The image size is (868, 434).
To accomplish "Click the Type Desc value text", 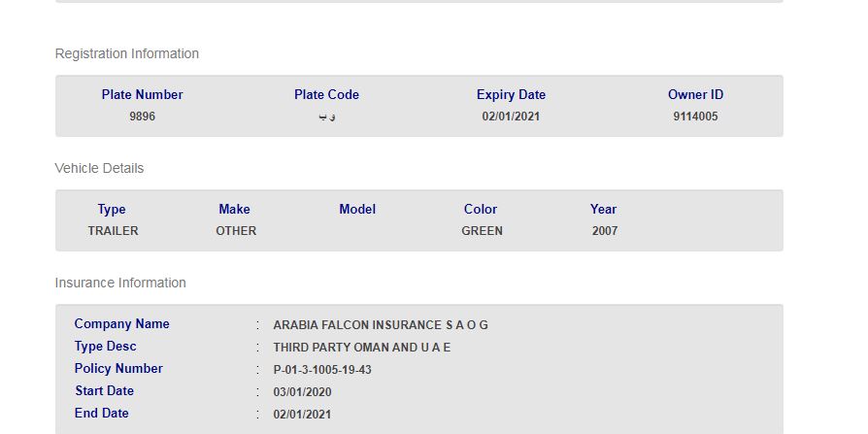I will click(x=362, y=348).
